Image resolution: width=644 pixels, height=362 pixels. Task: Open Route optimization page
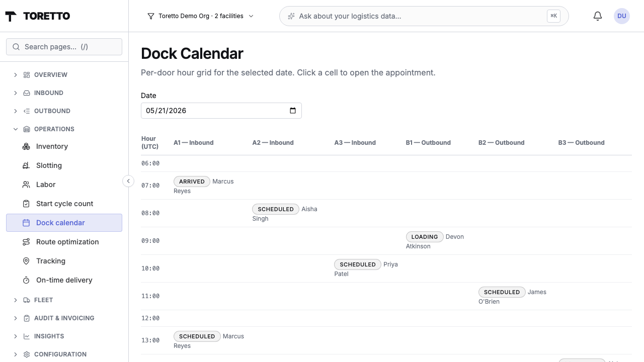64,242
